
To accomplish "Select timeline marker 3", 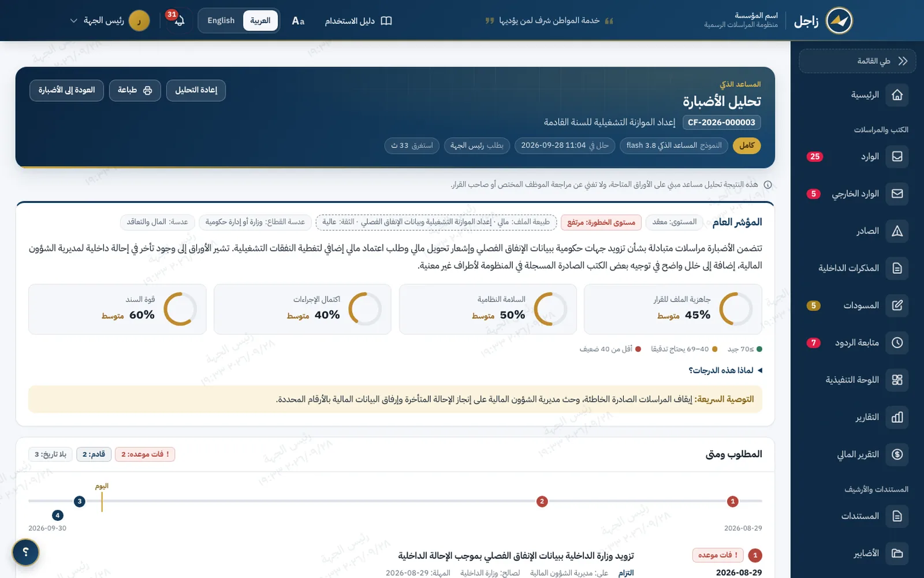I will [80, 501].
